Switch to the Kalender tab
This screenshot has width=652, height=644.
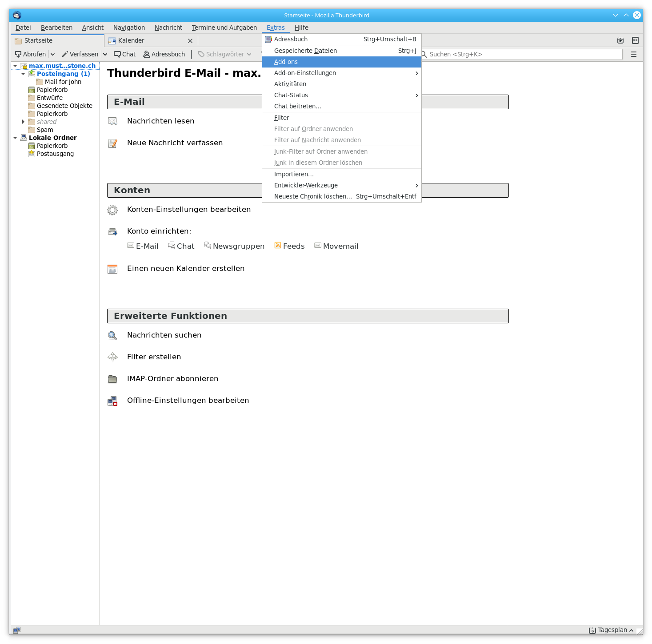[131, 40]
